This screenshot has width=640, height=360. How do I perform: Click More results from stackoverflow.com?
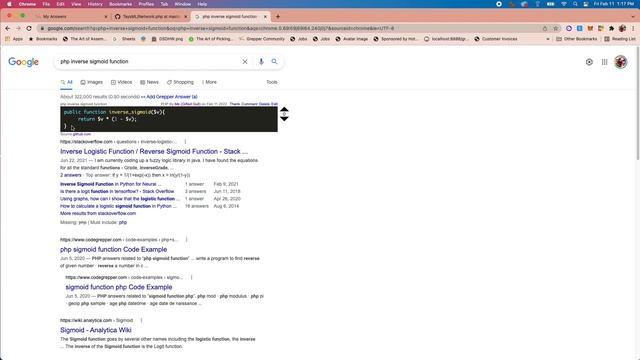98,213
